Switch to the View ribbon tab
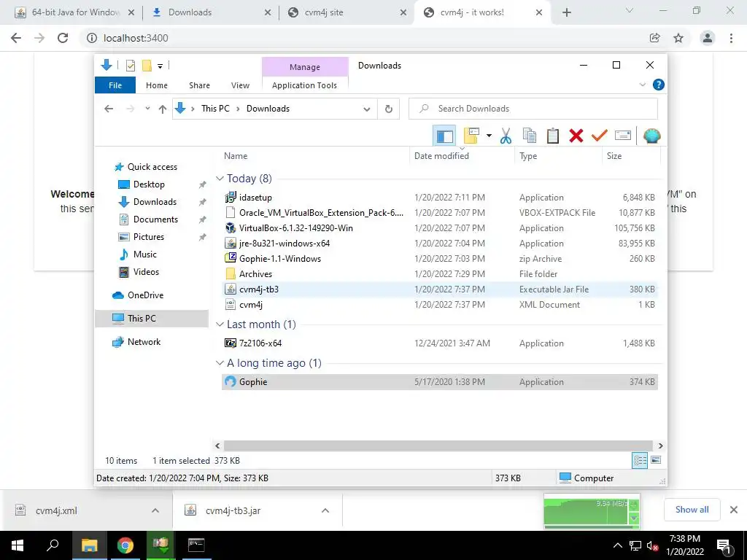Image resolution: width=747 pixels, height=560 pixels. (x=240, y=85)
